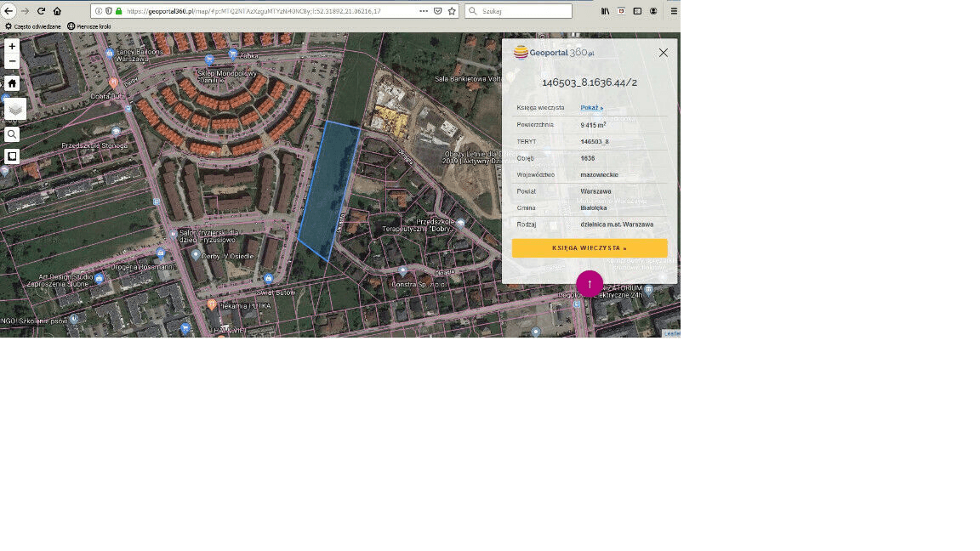
Task: Click the Pokaż link for Księga wieczysta
Action: (x=591, y=107)
